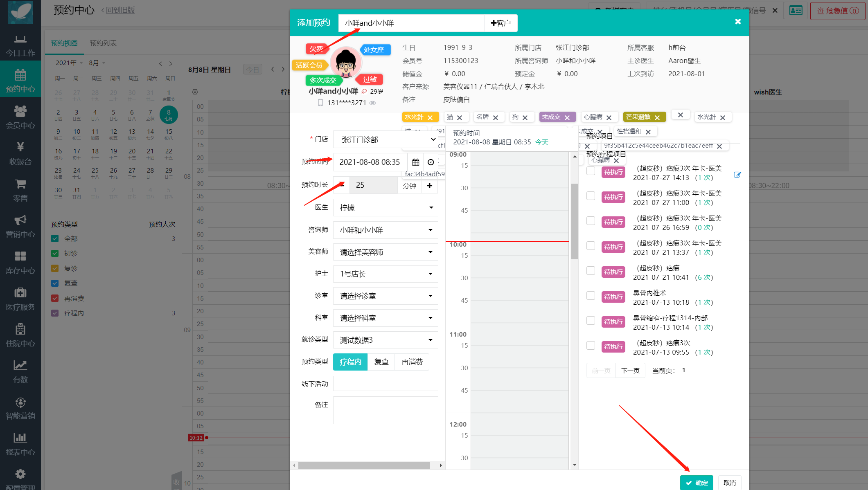868x490 pixels.
Task: Click calendar icon beside 预约时间 field
Action: pyautogui.click(x=415, y=162)
